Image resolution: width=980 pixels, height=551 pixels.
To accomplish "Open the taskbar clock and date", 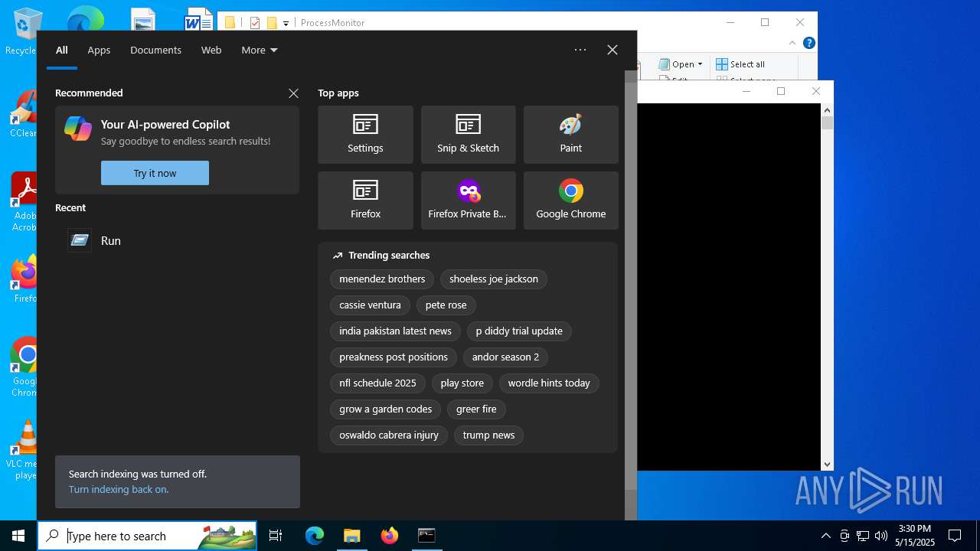I will click(915, 536).
